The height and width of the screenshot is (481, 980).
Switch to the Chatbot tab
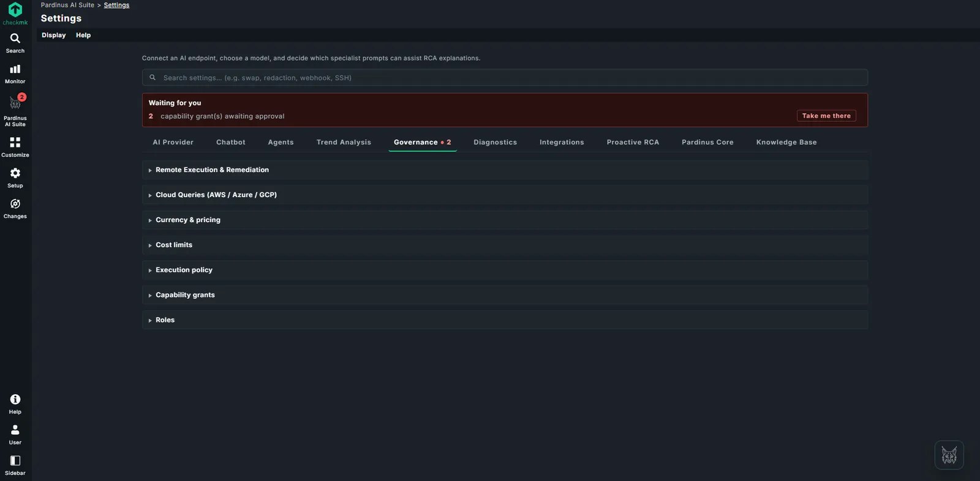230,142
